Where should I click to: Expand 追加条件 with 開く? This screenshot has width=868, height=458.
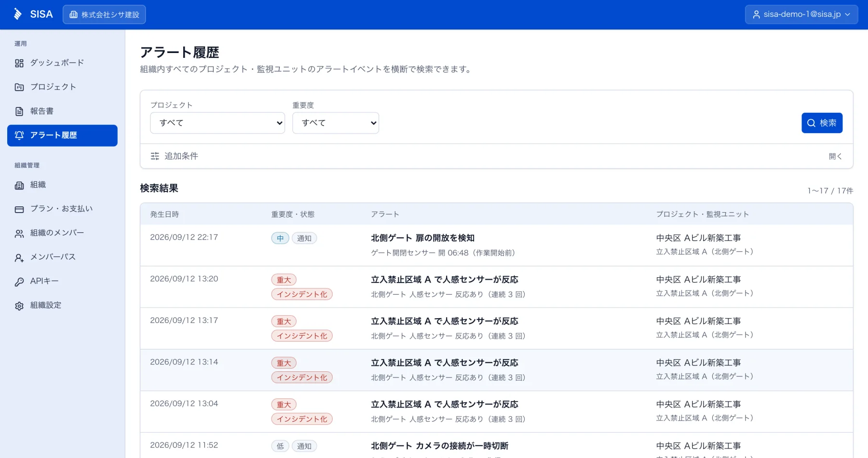835,156
